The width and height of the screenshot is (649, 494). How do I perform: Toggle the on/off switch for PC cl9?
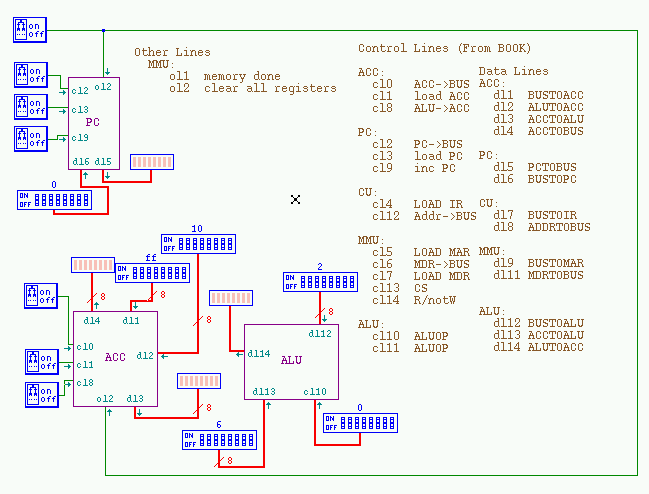click(28, 137)
